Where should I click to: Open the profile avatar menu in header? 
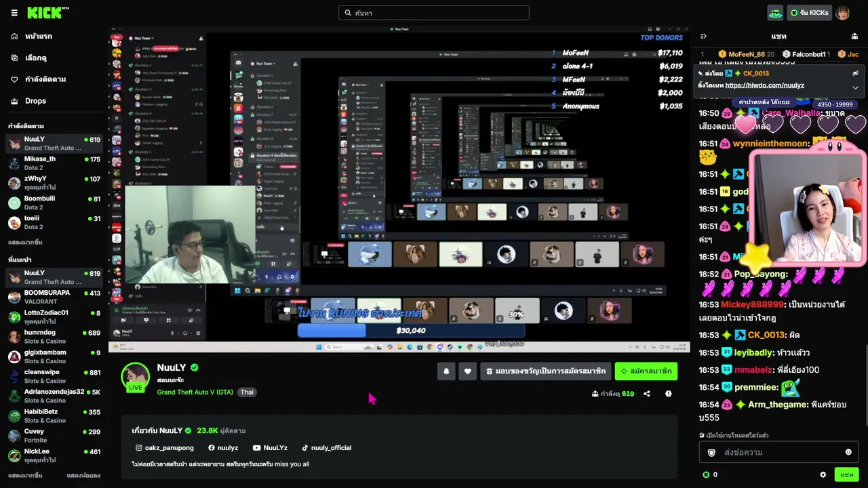[842, 13]
